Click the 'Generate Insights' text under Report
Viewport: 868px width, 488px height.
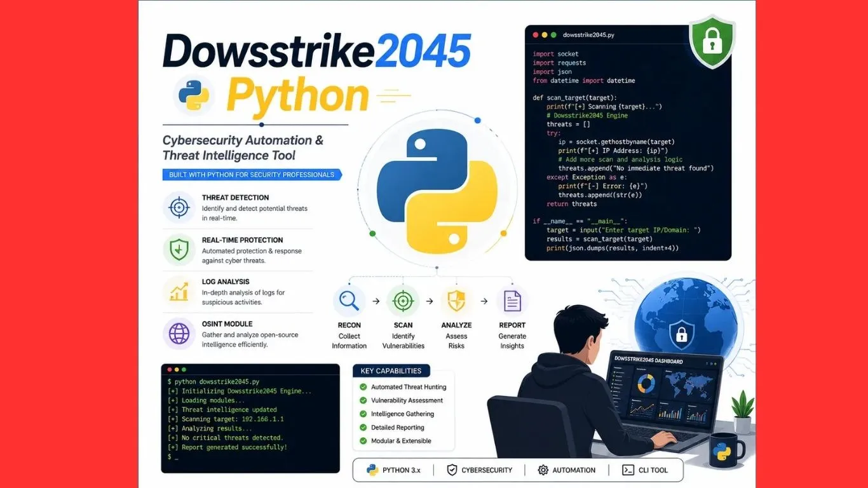pyautogui.click(x=512, y=341)
